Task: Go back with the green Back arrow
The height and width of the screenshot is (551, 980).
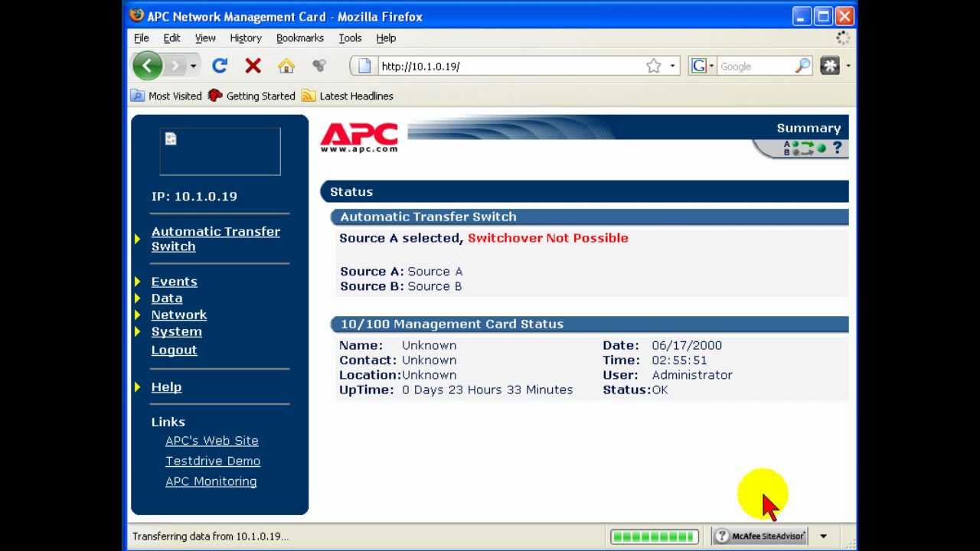Action: (x=147, y=66)
